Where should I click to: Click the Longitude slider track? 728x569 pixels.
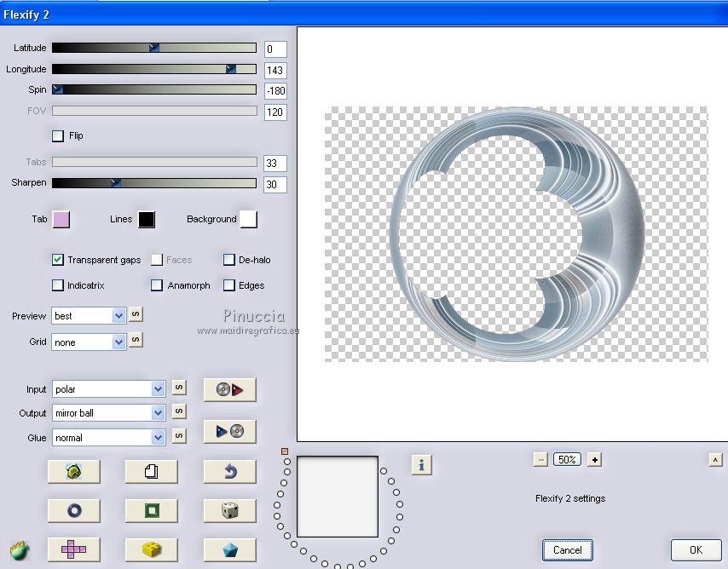pos(154,69)
